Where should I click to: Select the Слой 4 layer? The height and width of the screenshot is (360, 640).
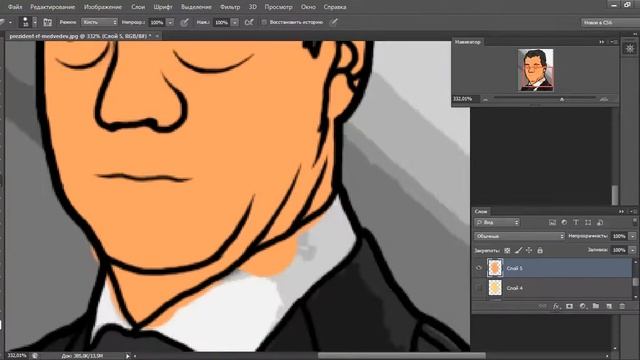point(552,288)
